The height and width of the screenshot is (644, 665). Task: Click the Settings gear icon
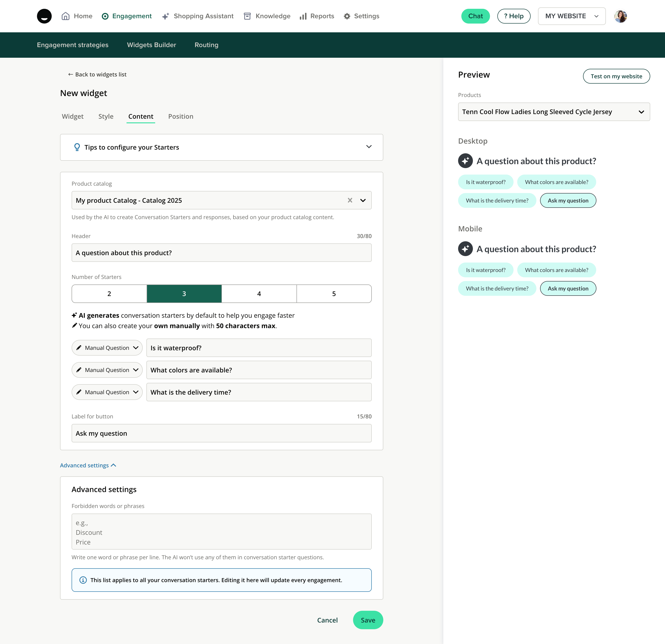tap(347, 16)
